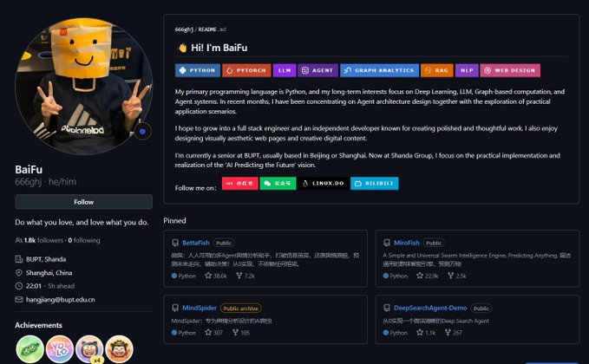View BettaFish 38.6k stargazers
The height and width of the screenshot is (364, 589).
click(x=216, y=276)
